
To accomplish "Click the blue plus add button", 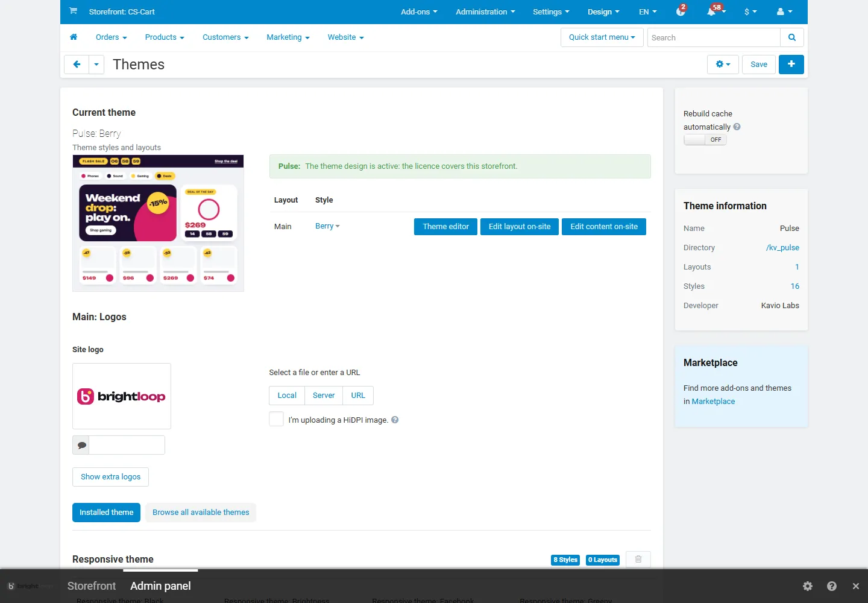I will coord(791,65).
